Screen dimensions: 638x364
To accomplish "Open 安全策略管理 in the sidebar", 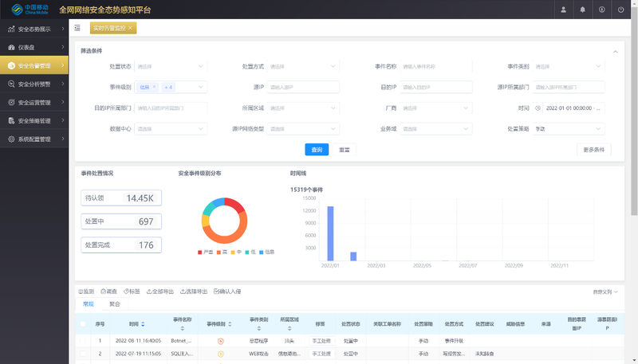I will tap(34, 120).
